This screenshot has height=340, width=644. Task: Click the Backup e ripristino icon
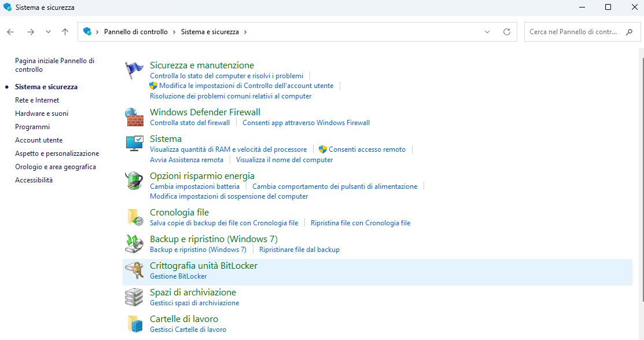(134, 244)
